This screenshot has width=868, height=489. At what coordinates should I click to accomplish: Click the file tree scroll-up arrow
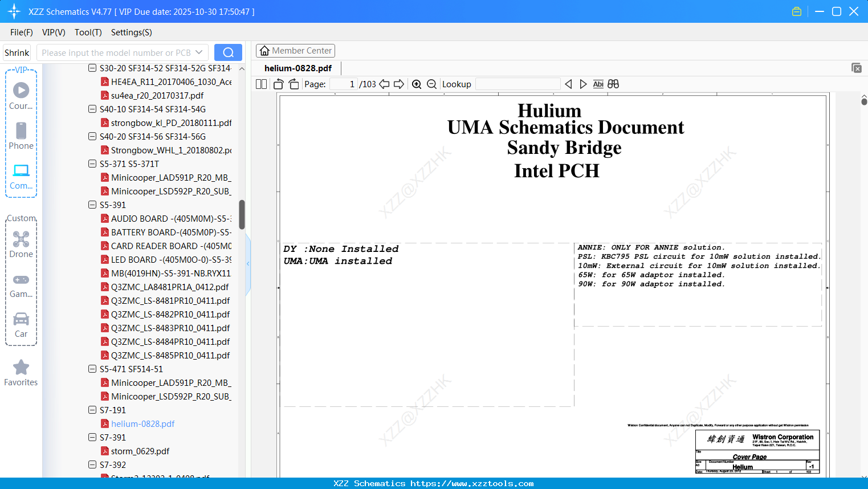click(x=242, y=68)
